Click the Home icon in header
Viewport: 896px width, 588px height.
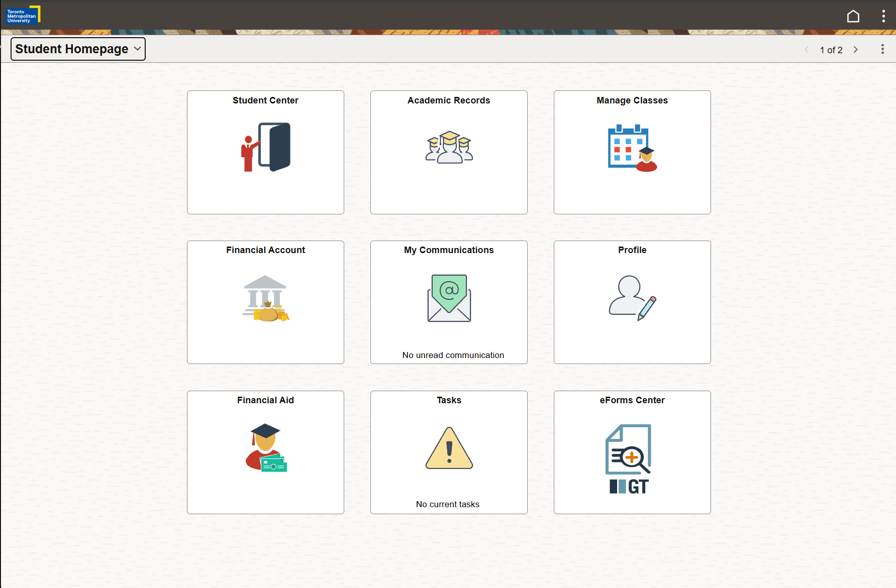pos(853,16)
